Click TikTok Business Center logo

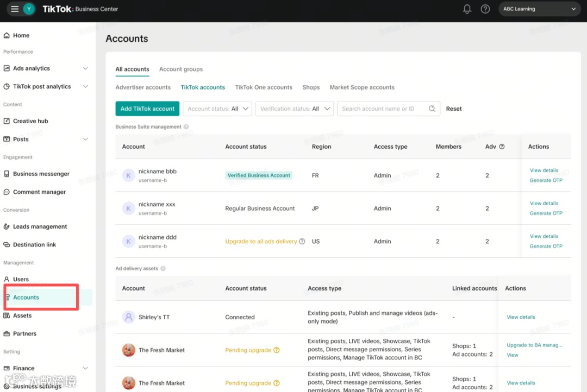click(80, 9)
